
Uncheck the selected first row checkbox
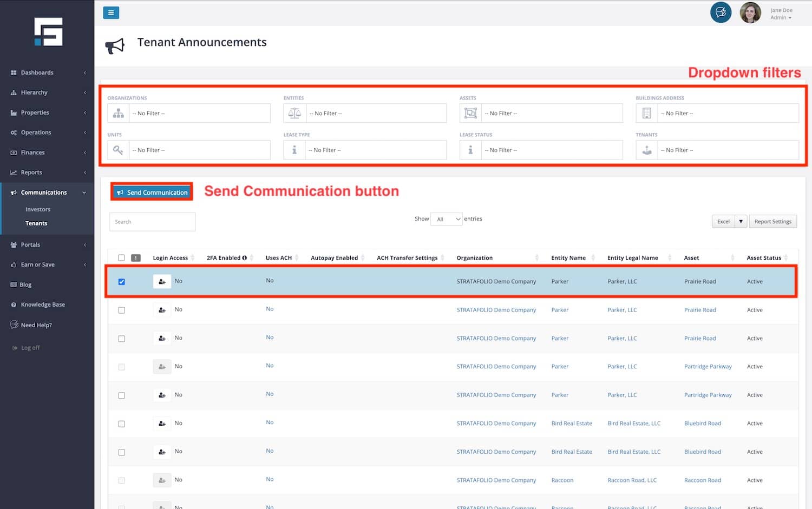(x=122, y=282)
